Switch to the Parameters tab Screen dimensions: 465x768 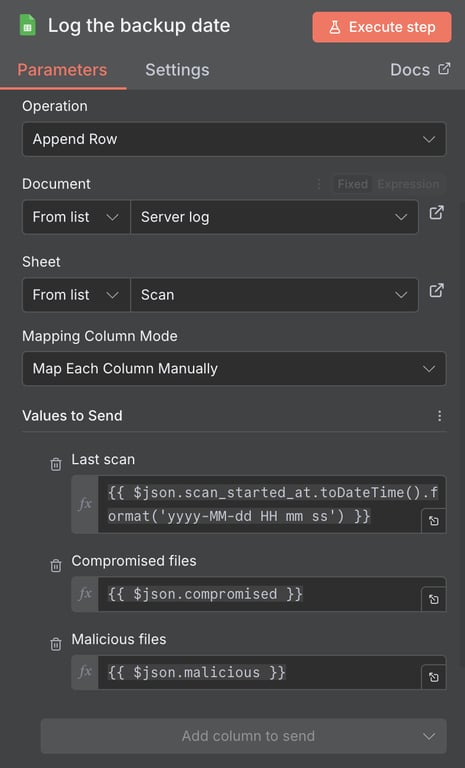(x=62, y=70)
